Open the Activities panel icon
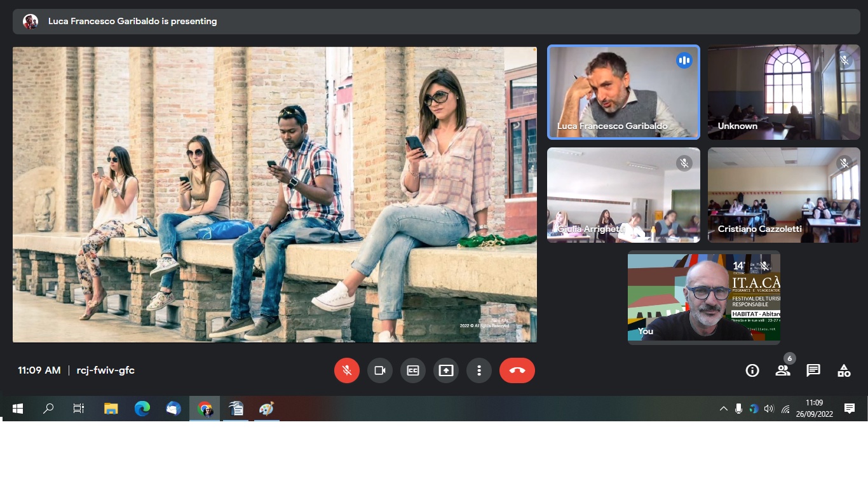868x488 pixels. pyautogui.click(x=844, y=370)
